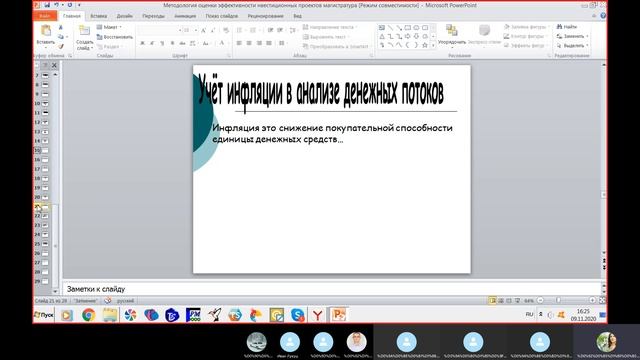Minimize the ribbon with caret icon
This screenshot has width=640, height=360.
tap(594, 16)
